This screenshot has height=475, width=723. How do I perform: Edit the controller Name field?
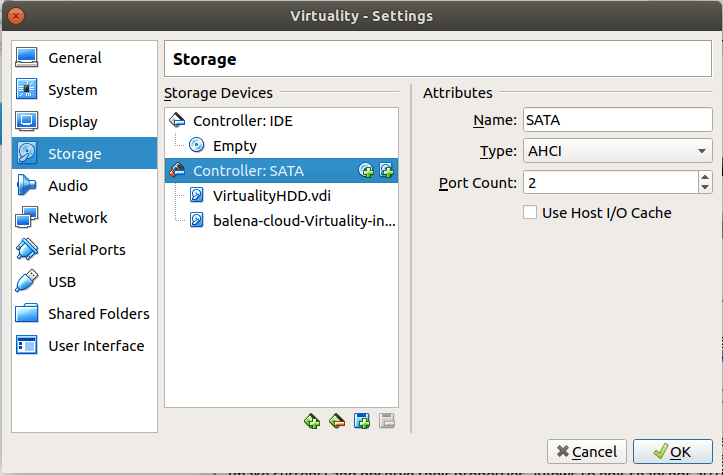(618, 120)
